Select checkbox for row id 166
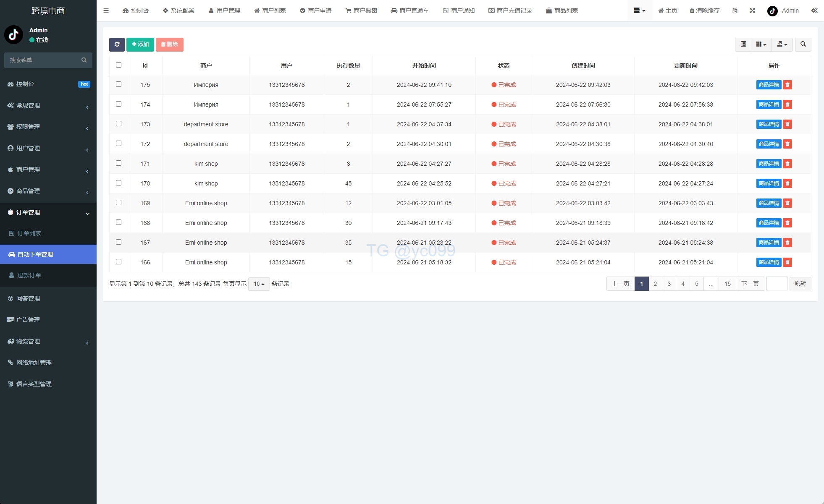Image resolution: width=824 pixels, height=504 pixels. click(x=118, y=262)
